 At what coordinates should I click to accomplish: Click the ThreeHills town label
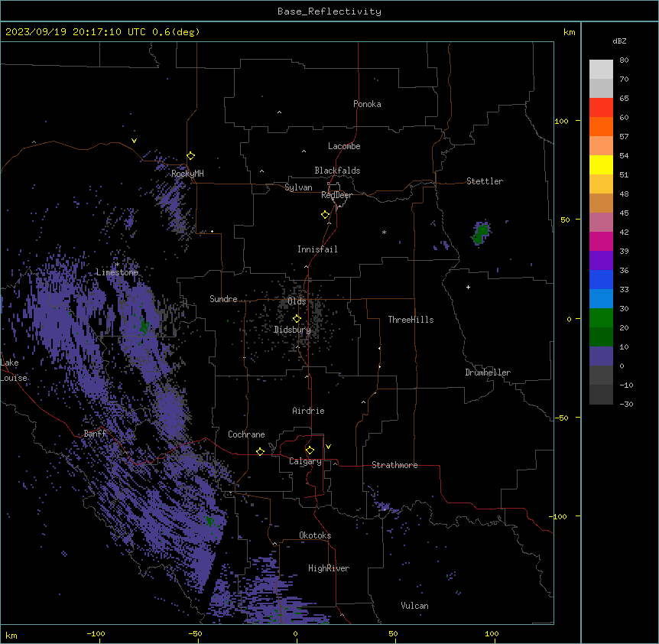(411, 320)
